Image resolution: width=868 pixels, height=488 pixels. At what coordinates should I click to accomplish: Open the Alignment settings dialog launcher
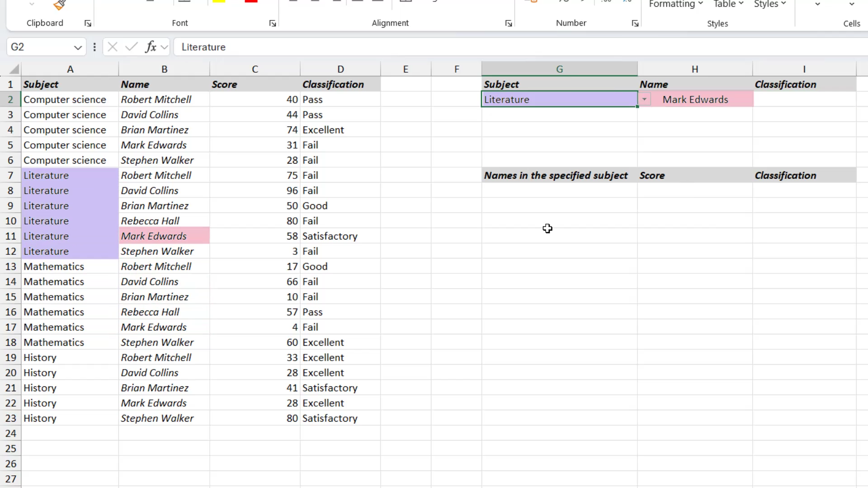509,23
